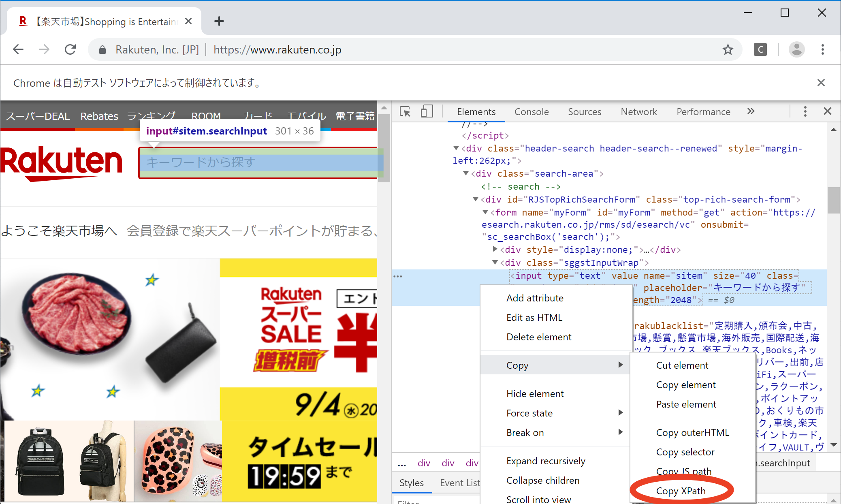Click the inspect element picker icon
This screenshot has width=841, height=504.
pos(405,111)
